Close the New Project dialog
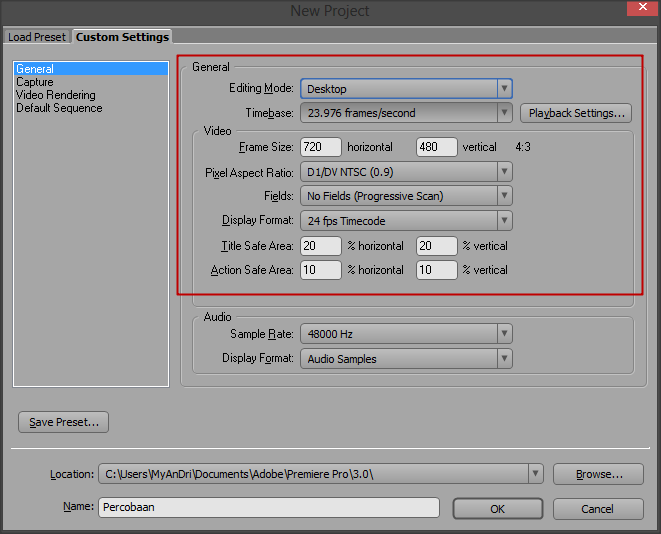 point(642,8)
